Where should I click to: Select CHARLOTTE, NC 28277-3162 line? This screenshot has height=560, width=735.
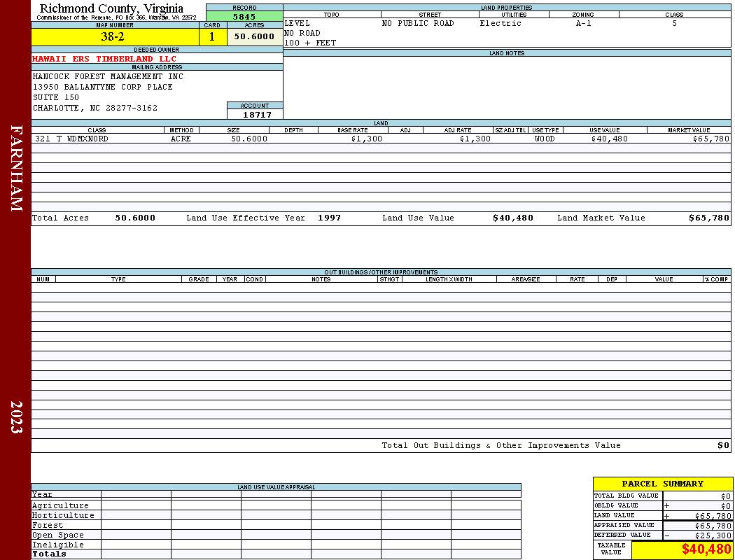(x=95, y=108)
